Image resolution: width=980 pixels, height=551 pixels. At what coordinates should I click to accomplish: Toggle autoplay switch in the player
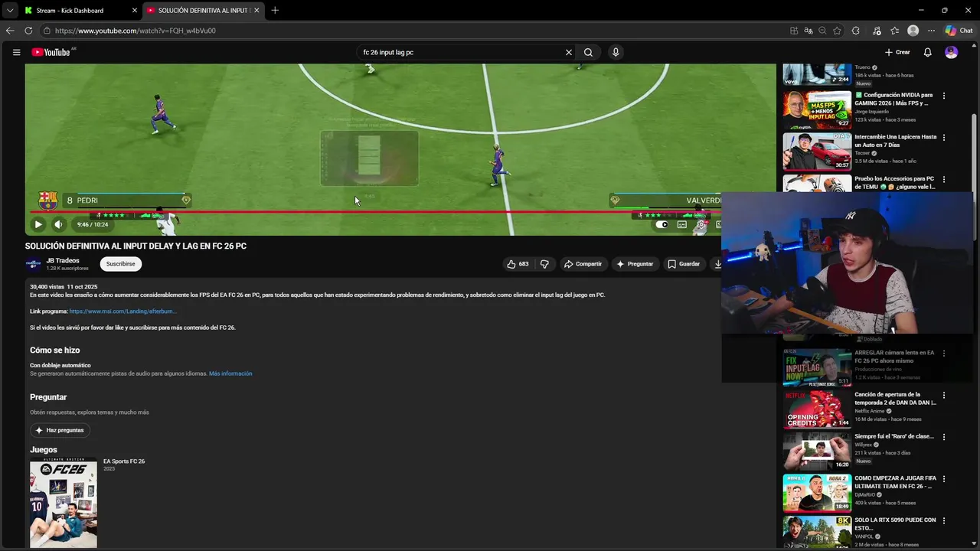[662, 224]
